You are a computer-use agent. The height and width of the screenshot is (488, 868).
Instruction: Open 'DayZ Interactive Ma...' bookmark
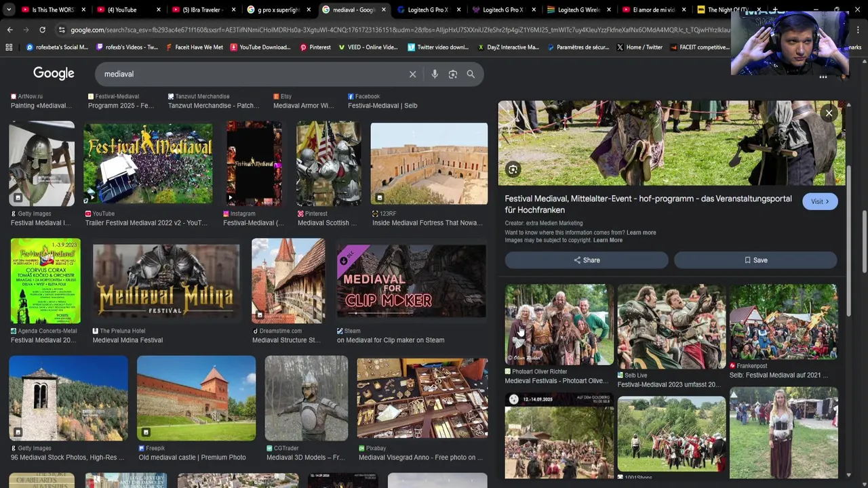(509, 47)
